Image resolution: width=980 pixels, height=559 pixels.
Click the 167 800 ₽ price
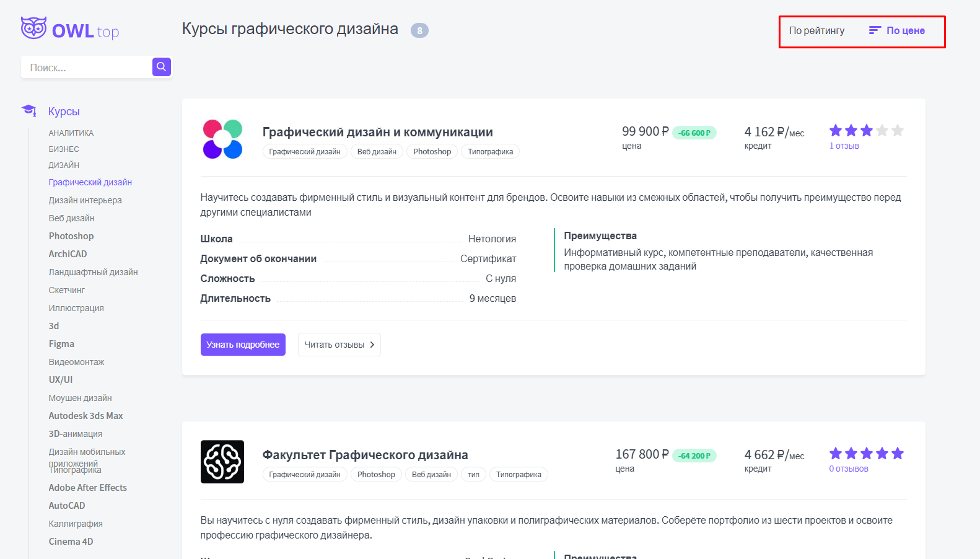click(x=642, y=454)
